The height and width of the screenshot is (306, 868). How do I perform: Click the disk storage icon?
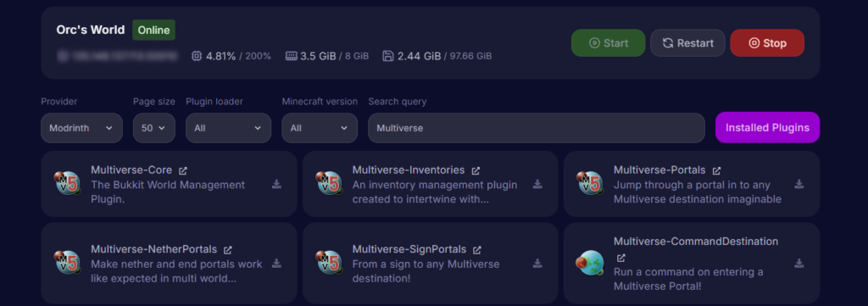point(388,56)
